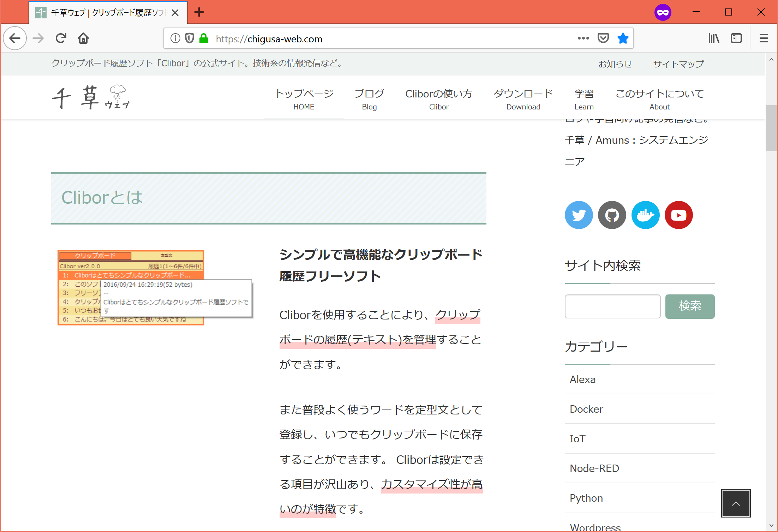Save page to Pocket
778x532 pixels.
[x=603, y=38]
